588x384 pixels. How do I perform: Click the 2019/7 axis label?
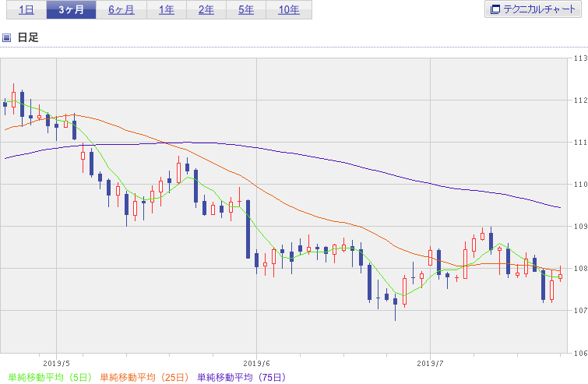pyautogui.click(x=430, y=363)
